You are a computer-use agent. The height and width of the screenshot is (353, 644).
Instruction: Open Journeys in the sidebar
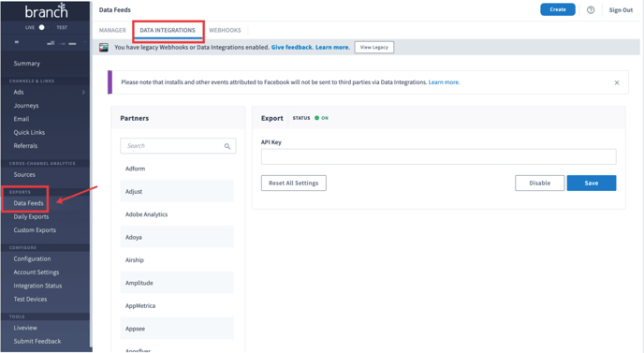click(26, 106)
